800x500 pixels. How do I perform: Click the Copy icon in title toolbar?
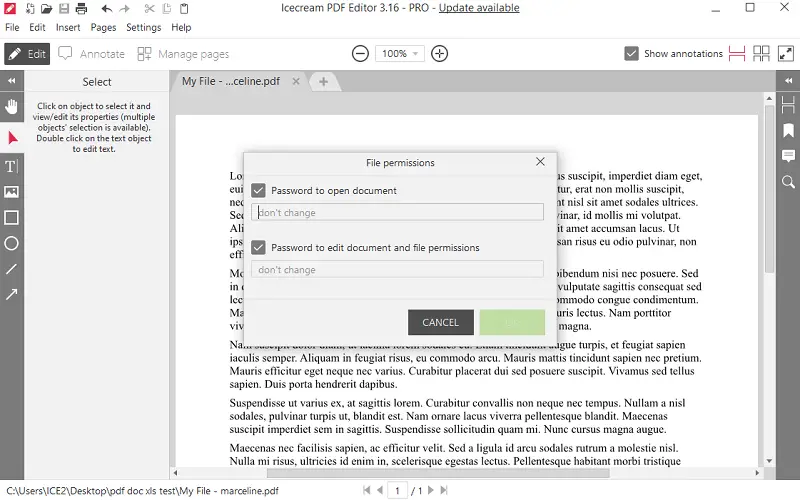click(166, 8)
